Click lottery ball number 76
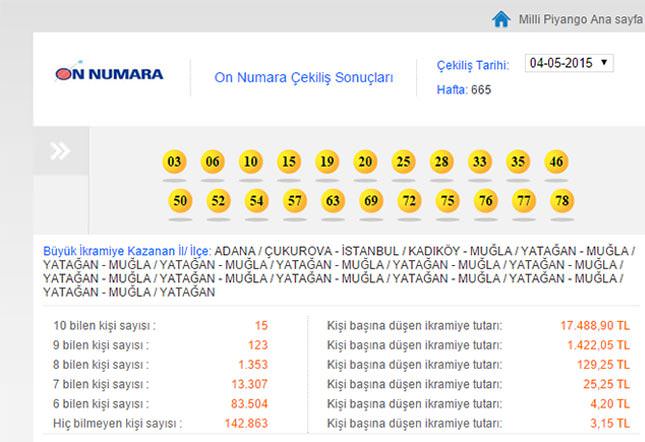The image size is (645, 442). click(x=486, y=201)
